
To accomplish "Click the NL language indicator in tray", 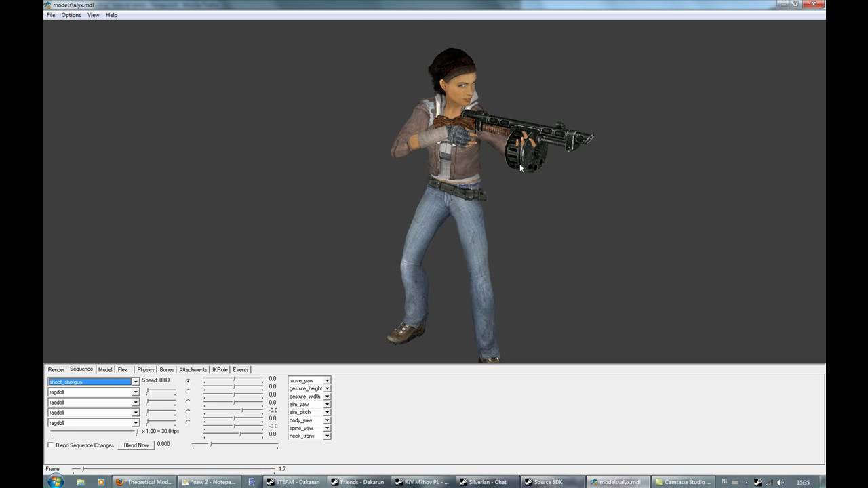I will point(725,481).
